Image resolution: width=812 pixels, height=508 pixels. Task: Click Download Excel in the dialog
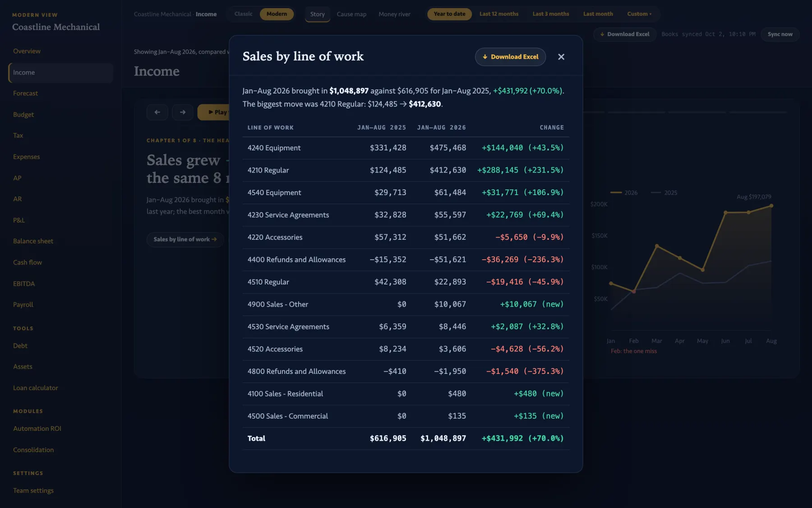510,57
